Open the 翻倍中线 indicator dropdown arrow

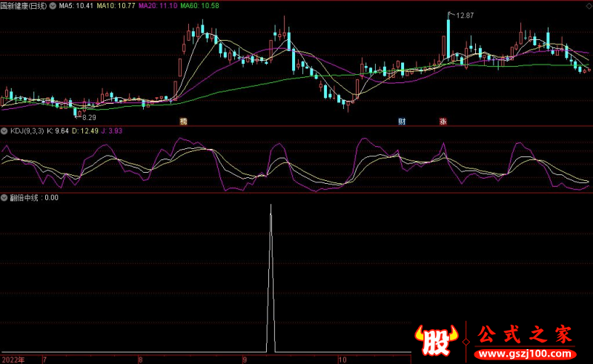(x=4, y=198)
